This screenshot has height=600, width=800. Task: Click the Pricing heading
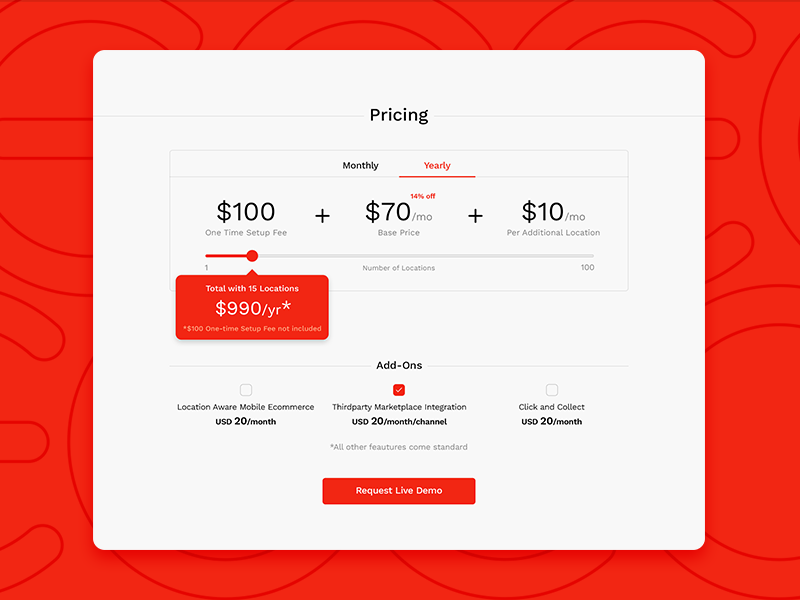[399, 115]
